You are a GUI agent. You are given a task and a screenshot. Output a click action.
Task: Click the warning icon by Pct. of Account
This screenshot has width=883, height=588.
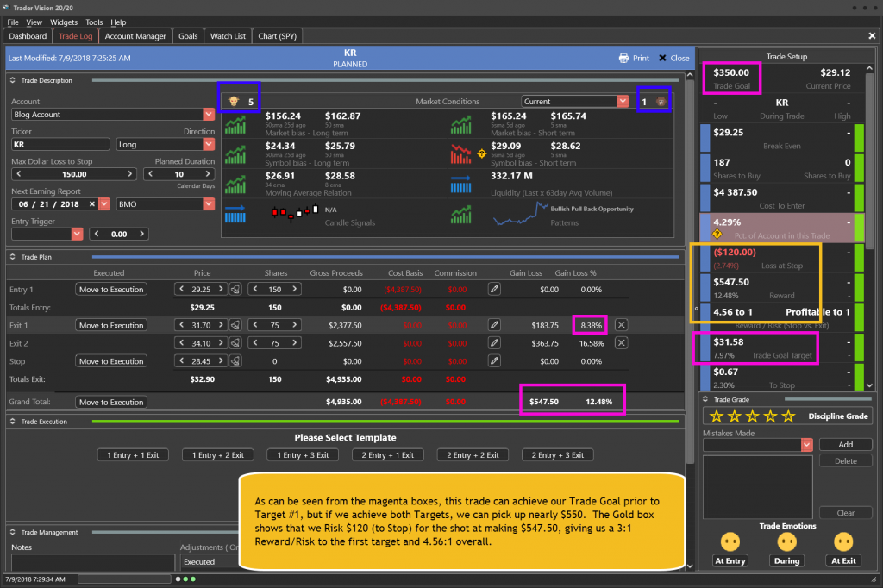pos(717,234)
